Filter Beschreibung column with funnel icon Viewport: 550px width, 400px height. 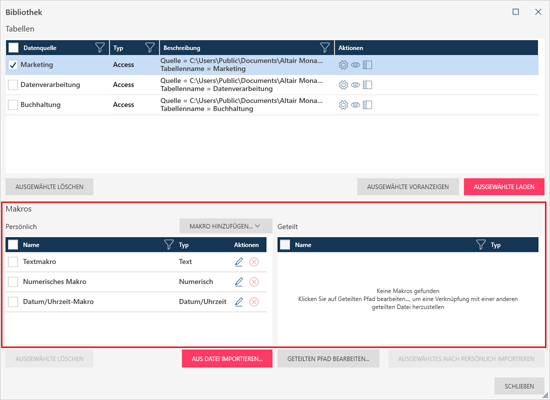[325, 47]
